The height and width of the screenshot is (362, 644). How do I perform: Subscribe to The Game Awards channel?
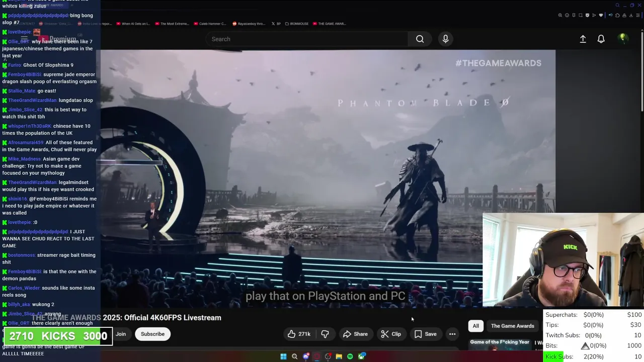pos(152,334)
